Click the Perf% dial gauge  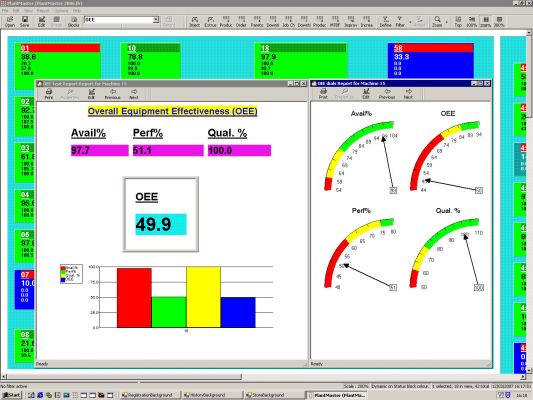click(x=361, y=253)
